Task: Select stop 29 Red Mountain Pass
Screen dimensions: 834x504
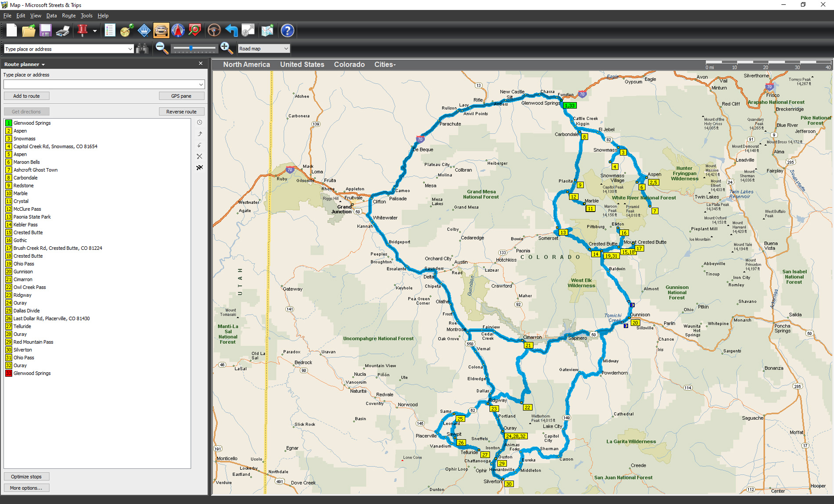Action: click(x=97, y=342)
